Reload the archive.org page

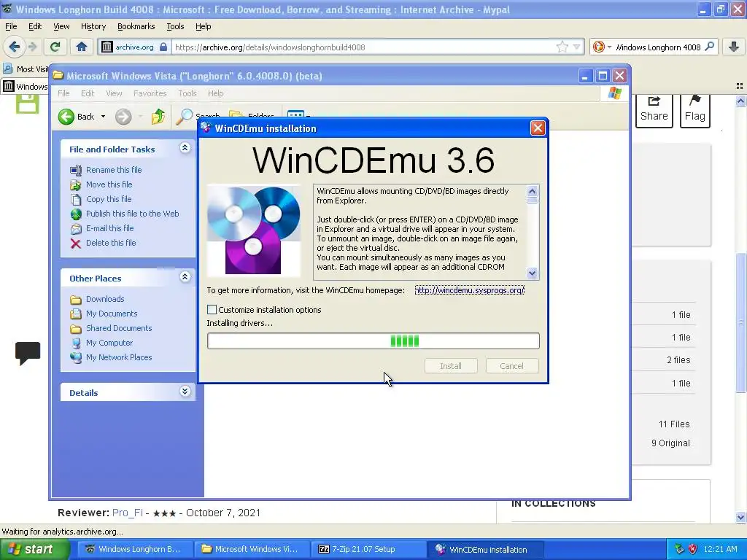55,47
